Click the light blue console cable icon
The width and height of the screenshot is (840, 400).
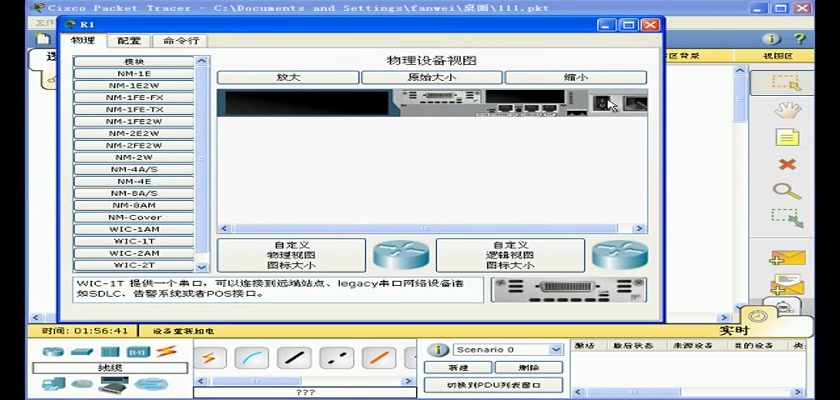click(x=252, y=357)
